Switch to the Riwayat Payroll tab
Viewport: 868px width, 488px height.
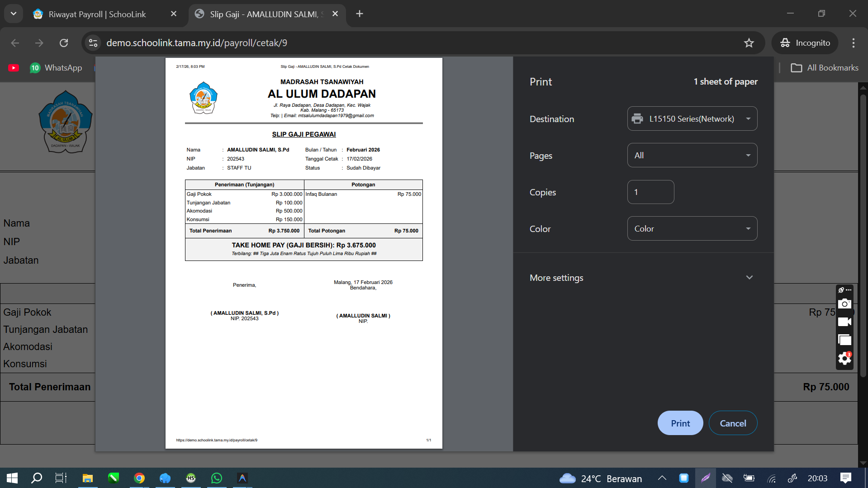click(x=97, y=14)
